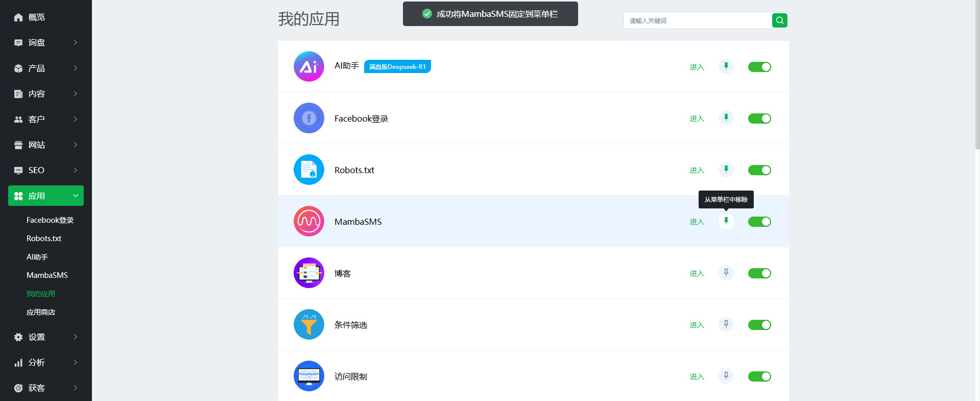This screenshot has height=401, width=980.
Task: Click 进入 for 博客
Action: (697, 273)
